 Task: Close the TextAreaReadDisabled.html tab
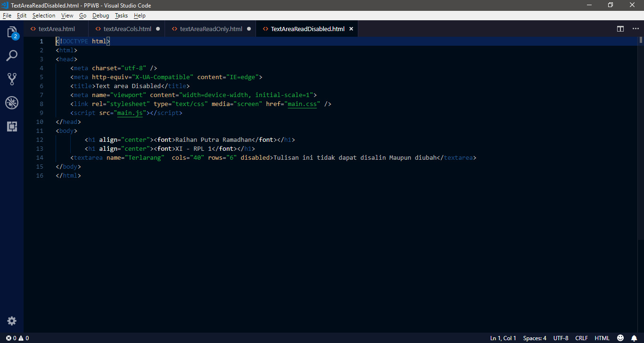pyautogui.click(x=351, y=29)
